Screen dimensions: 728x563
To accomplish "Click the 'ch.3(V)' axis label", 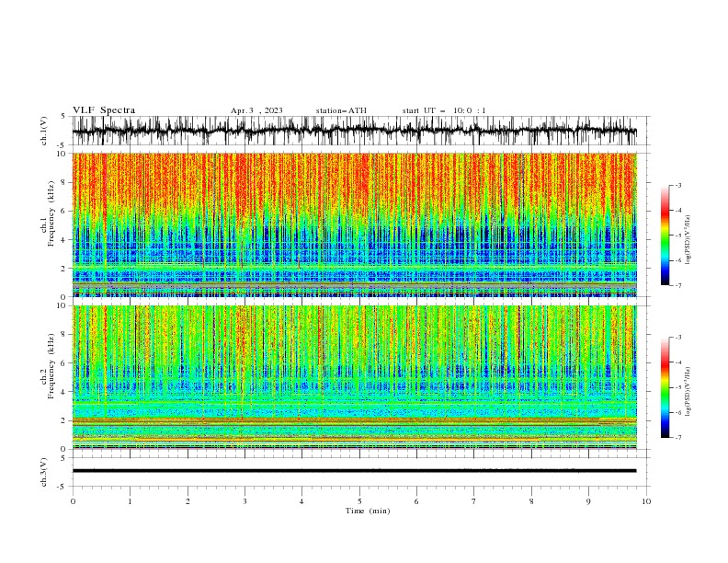I will coord(44,472).
